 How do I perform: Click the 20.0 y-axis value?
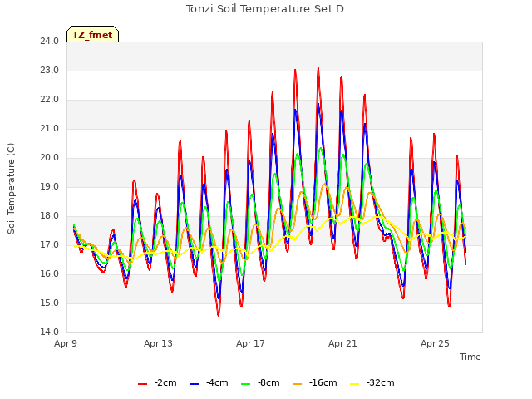pos(50,158)
